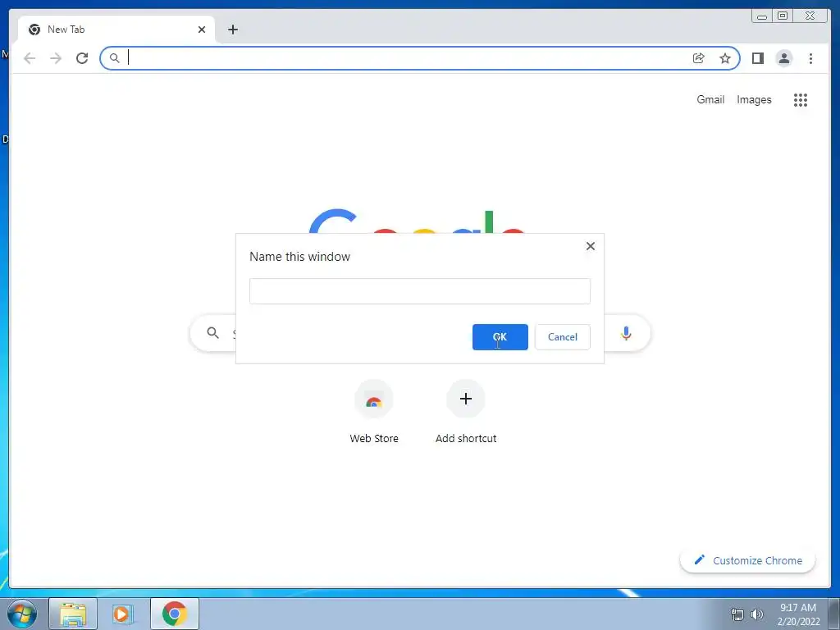Open a new tab with the plus button
The height and width of the screenshot is (630, 840).
[232, 30]
